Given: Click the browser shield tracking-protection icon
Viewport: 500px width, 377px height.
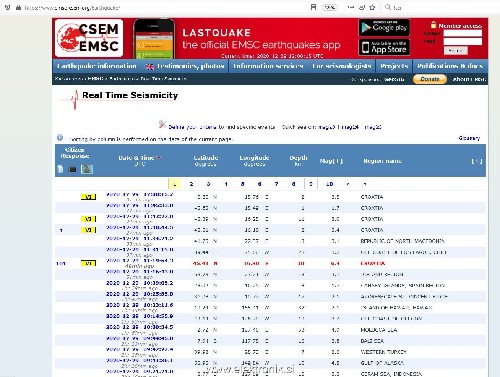Looking at the screenshot, I should point(7,7).
